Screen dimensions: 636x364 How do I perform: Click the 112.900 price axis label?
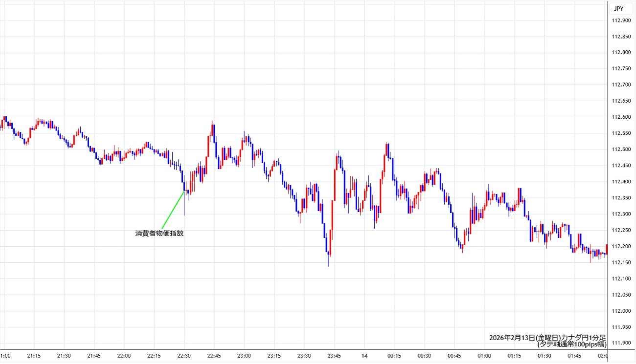pyautogui.click(x=621, y=21)
